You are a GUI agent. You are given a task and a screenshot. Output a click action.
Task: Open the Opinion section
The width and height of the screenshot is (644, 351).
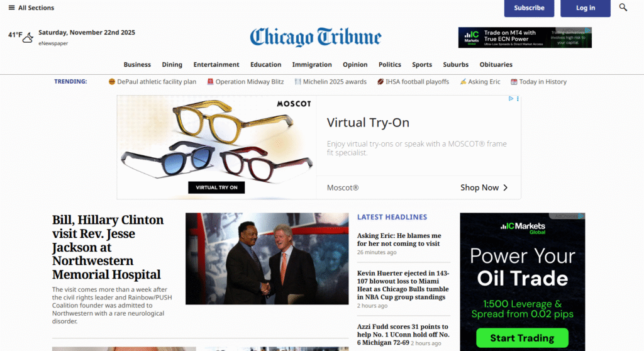pos(355,65)
